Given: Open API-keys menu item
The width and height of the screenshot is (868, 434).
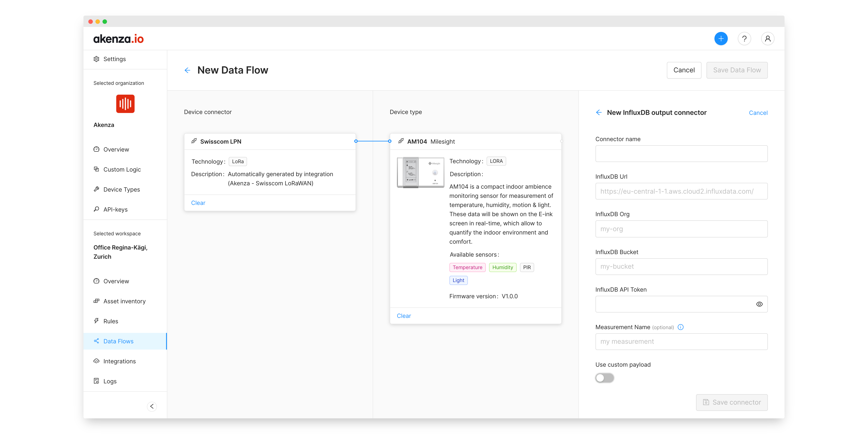Looking at the screenshot, I should (125, 209).
